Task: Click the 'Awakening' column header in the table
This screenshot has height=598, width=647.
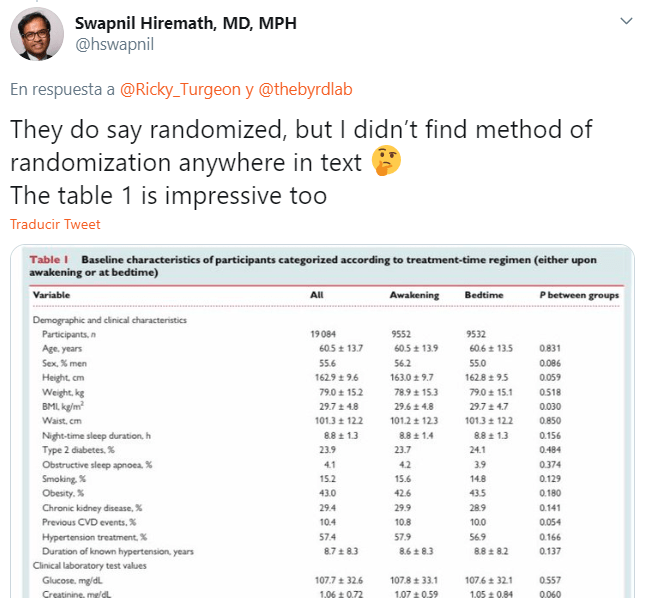Action: [x=414, y=296]
